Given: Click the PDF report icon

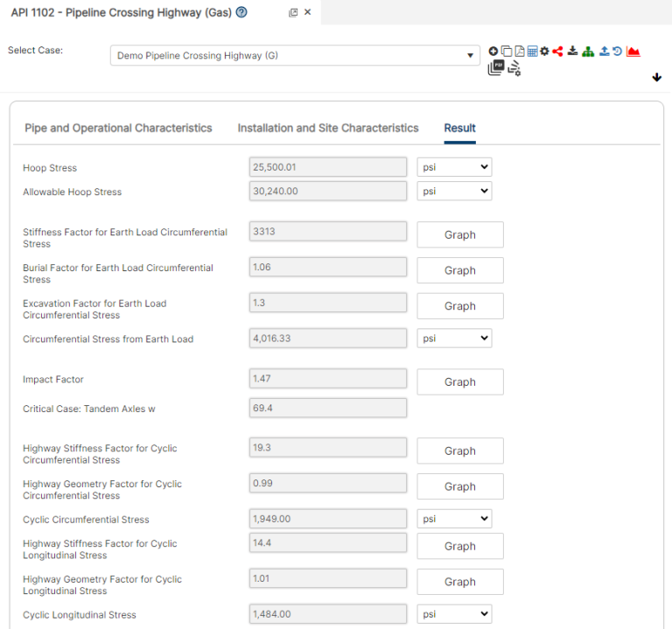Looking at the screenshot, I should (x=519, y=52).
